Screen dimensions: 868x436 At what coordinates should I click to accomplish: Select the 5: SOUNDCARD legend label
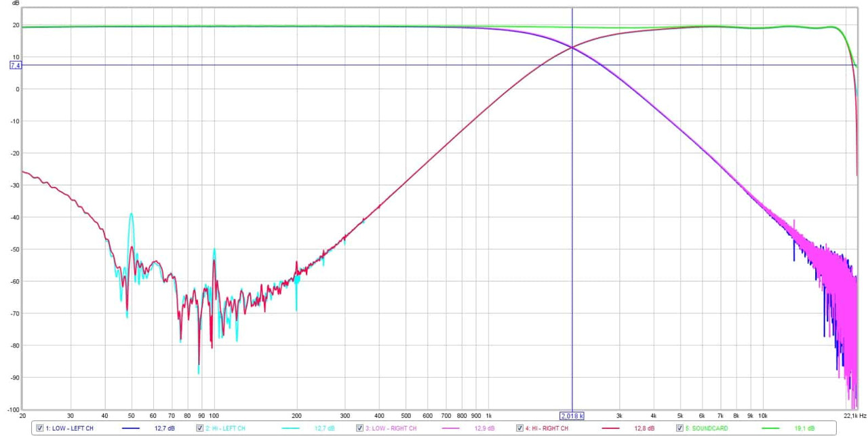tap(707, 429)
